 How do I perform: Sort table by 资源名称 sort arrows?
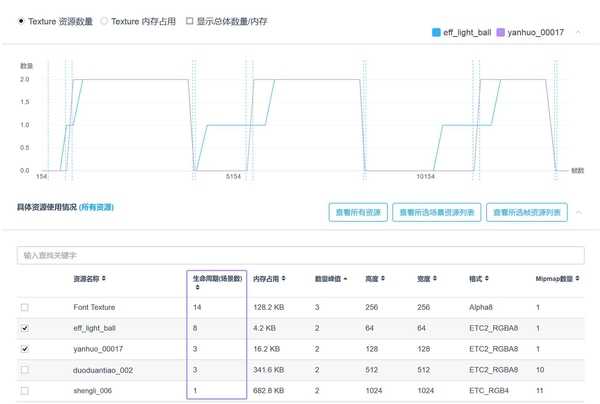[104, 278]
